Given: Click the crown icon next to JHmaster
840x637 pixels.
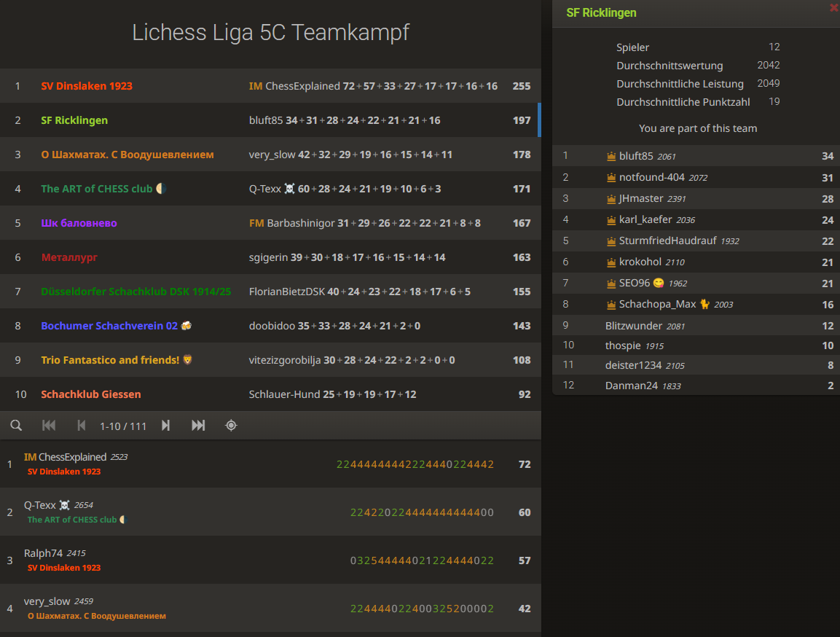Looking at the screenshot, I should (611, 198).
